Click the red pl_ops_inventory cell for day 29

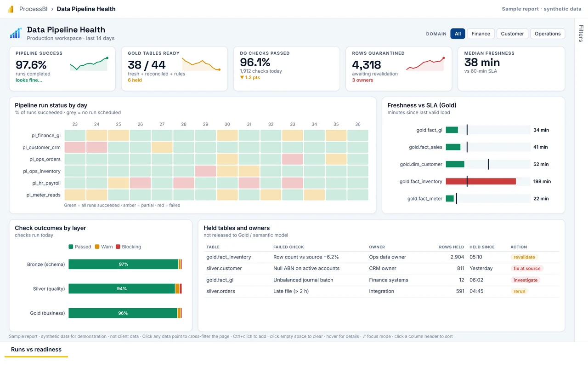206,171
